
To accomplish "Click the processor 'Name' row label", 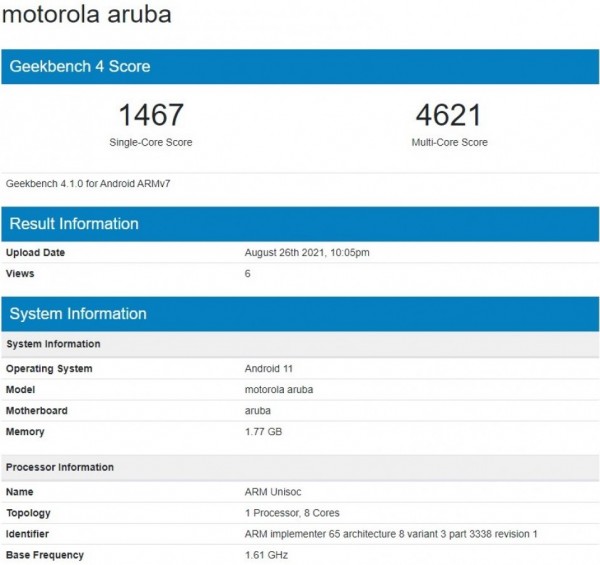I will 20,492.
